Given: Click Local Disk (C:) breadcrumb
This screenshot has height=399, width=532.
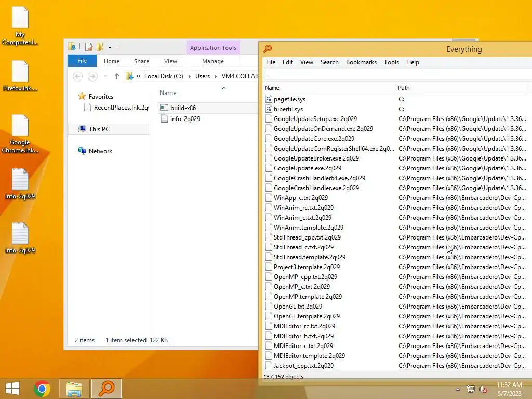Looking at the screenshot, I should click(164, 76).
